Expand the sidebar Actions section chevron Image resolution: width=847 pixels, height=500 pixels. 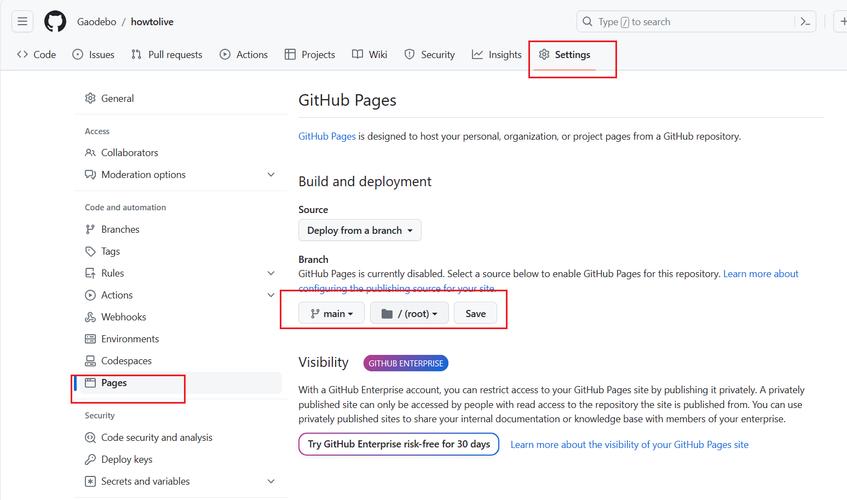(271, 295)
